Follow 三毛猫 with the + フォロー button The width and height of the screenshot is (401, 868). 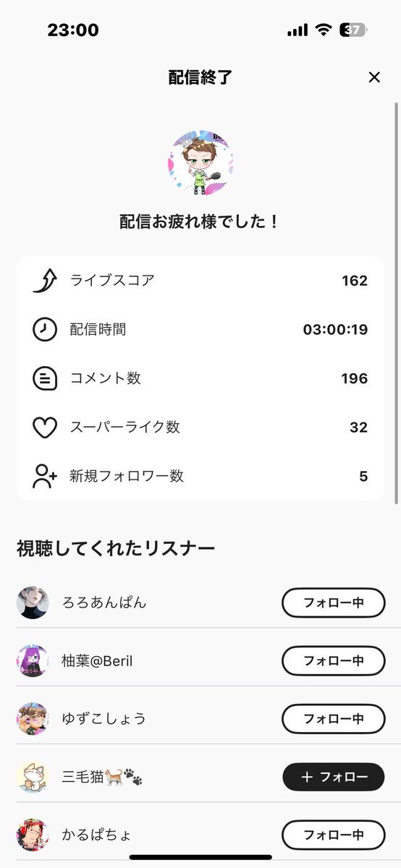point(334,777)
